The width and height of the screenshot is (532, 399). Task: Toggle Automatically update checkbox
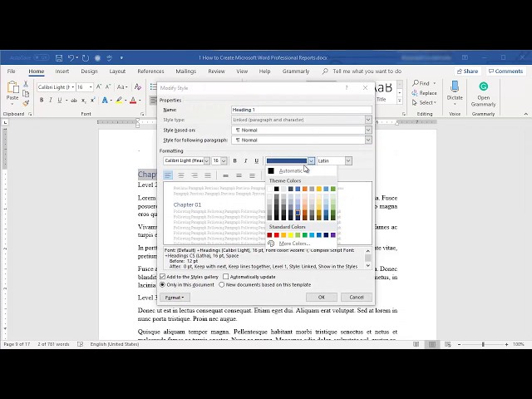tap(226, 277)
